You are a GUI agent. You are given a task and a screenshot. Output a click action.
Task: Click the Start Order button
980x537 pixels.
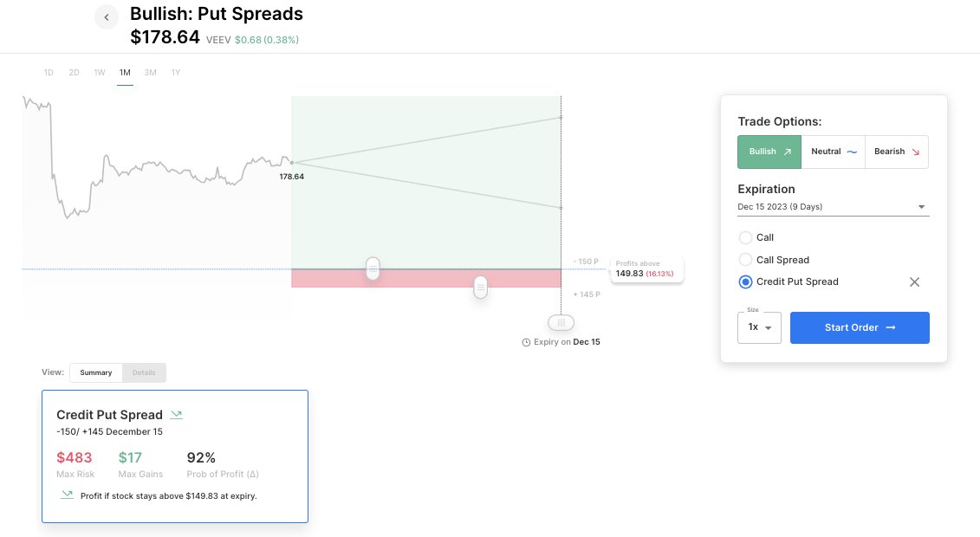click(860, 327)
